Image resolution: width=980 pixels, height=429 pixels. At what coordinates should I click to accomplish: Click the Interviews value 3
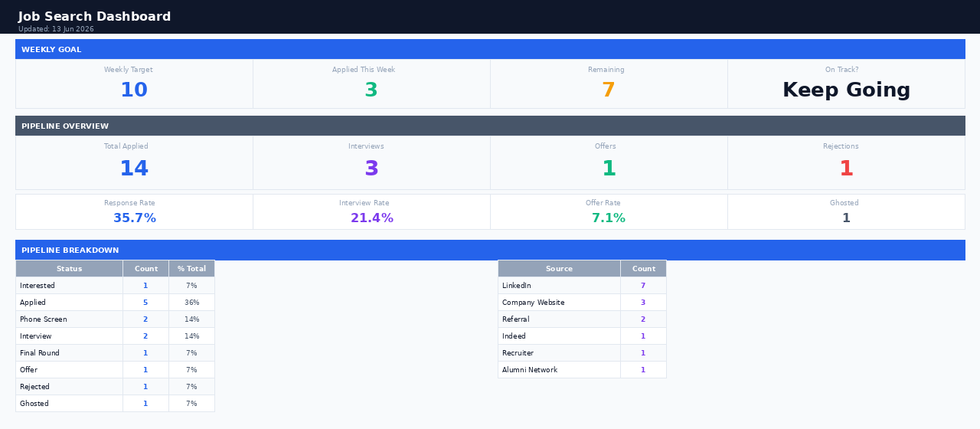point(371,169)
